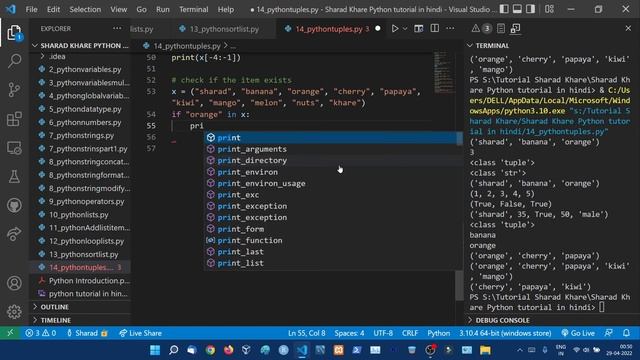Screen dimensions: 640x360
Task: Open Windows Start button
Action: pyautogui.click(x=155, y=350)
